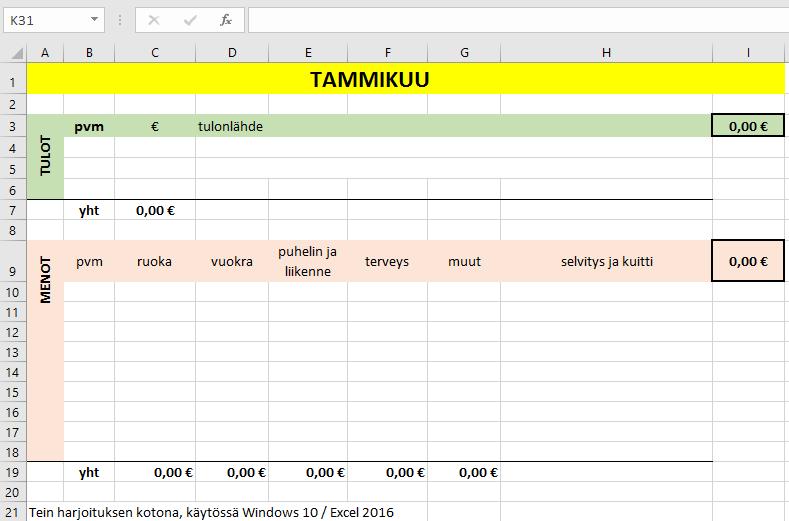Click the vuokra sum 0,00 € in row 19

click(232, 472)
